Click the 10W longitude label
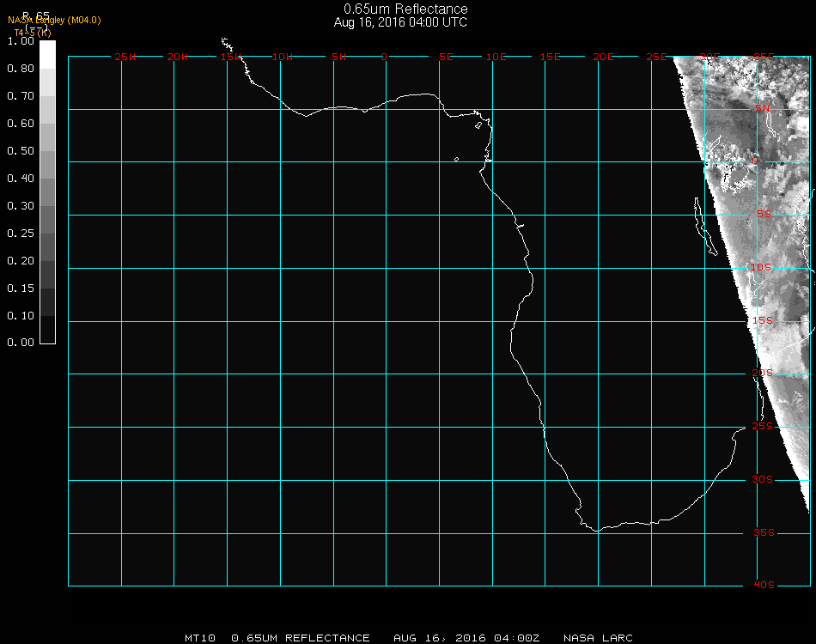This screenshot has width=816, height=644. [x=283, y=57]
